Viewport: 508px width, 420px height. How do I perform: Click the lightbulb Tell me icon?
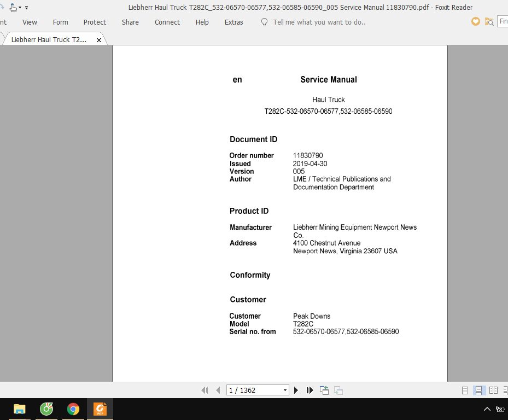click(x=264, y=22)
